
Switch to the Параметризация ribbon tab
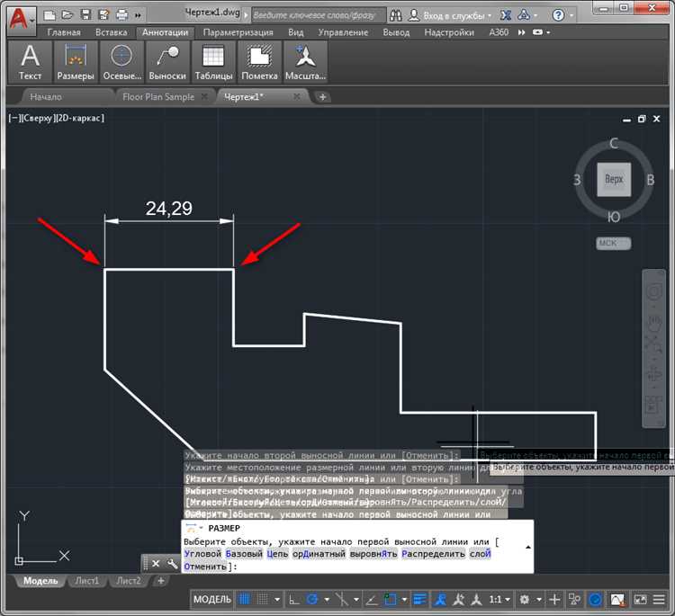[238, 32]
